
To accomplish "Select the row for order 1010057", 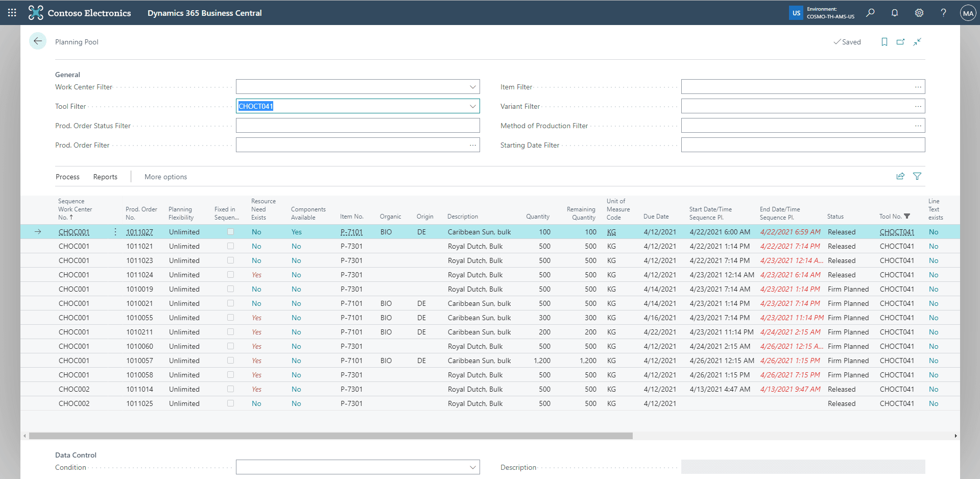I will pyautogui.click(x=490, y=361).
